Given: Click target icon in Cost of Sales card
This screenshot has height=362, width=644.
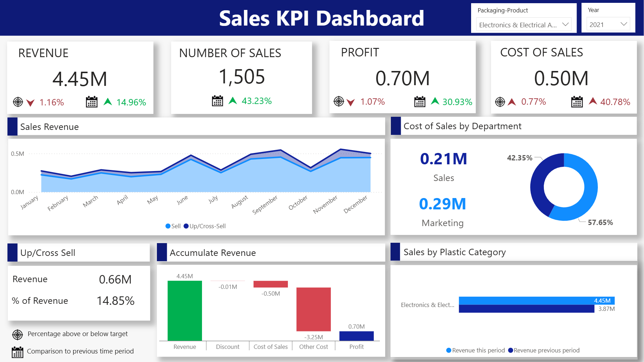Looking at the screenshot, I should (x=500, y=102).
